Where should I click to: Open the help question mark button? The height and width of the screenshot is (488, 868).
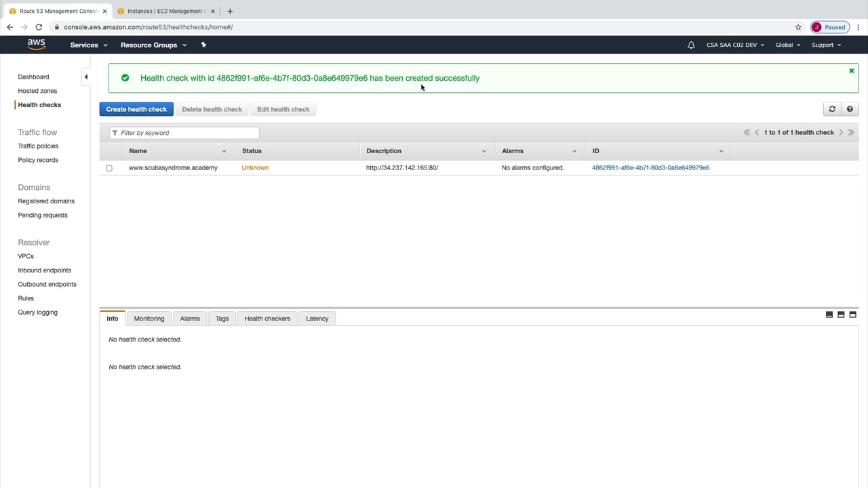coord(850,109)
